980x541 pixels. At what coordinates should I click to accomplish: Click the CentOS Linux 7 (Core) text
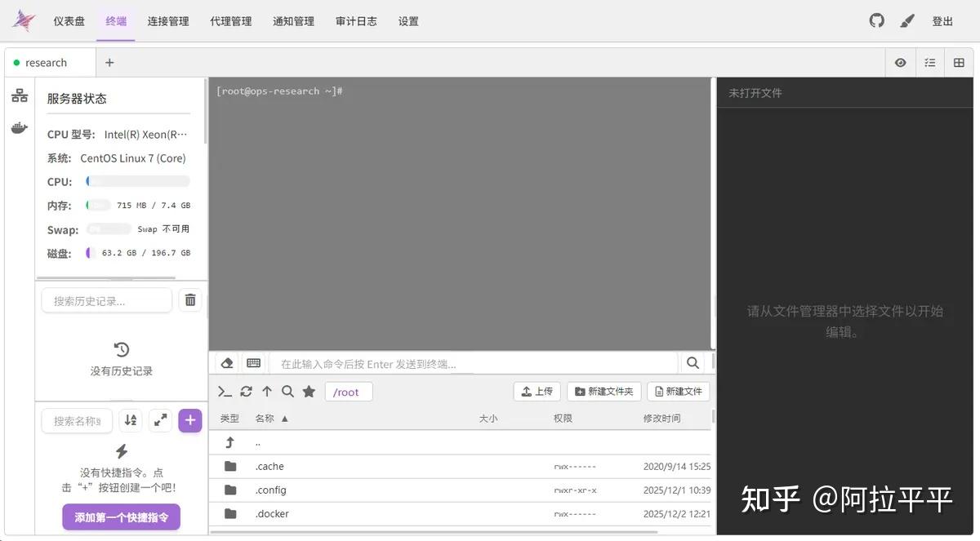coord(133,157)
